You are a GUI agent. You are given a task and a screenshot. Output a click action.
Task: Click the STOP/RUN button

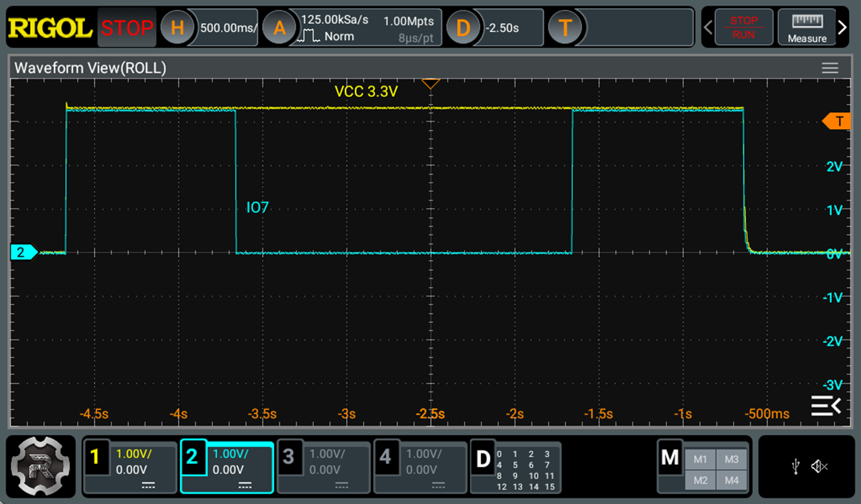744,27
